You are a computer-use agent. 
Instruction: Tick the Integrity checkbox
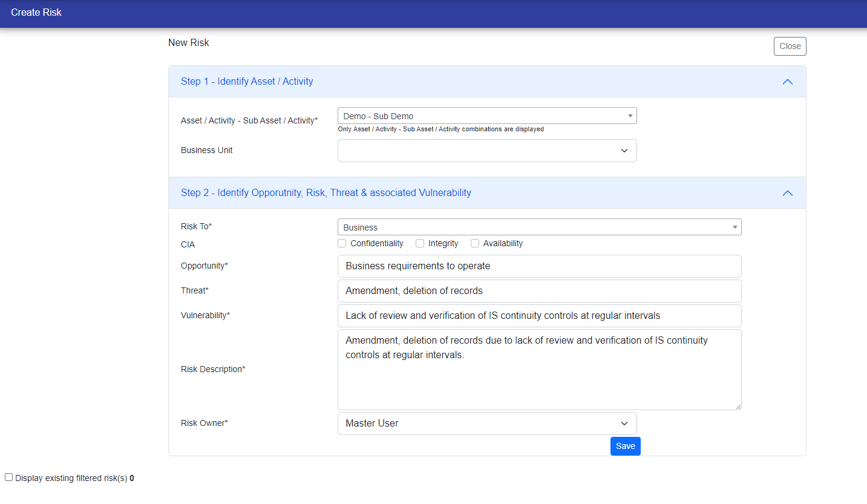[420, 243]
